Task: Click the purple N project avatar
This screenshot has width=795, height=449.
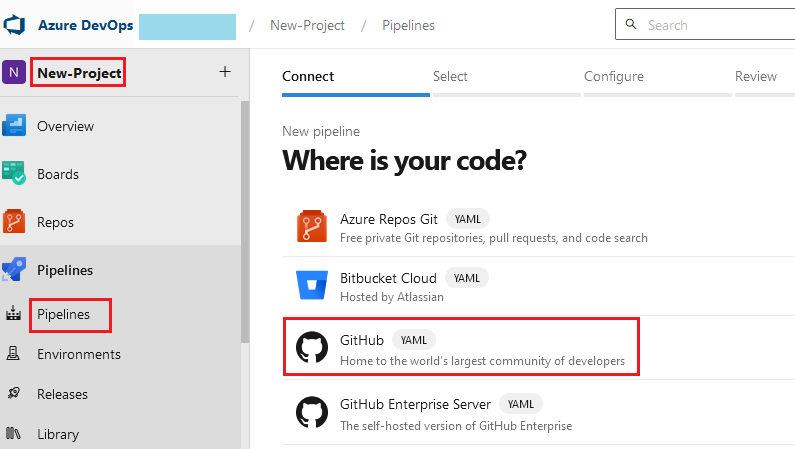Action: pos(15,72)
